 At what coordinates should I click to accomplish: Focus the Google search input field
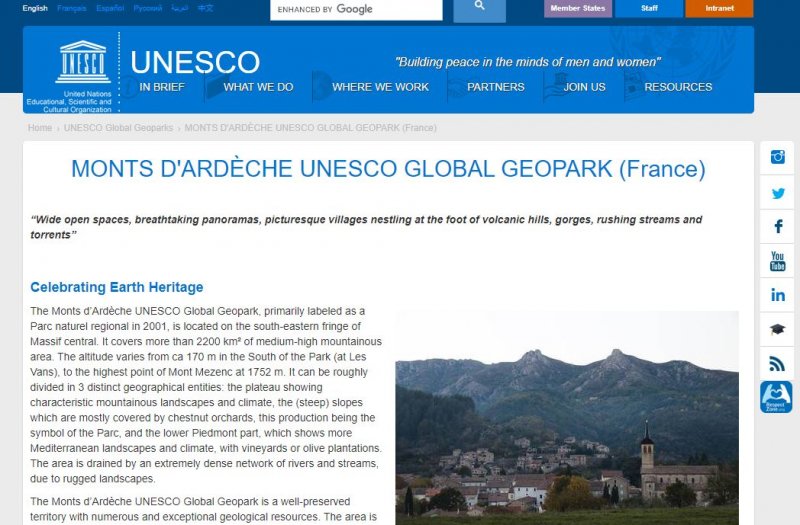click(356, 9)
